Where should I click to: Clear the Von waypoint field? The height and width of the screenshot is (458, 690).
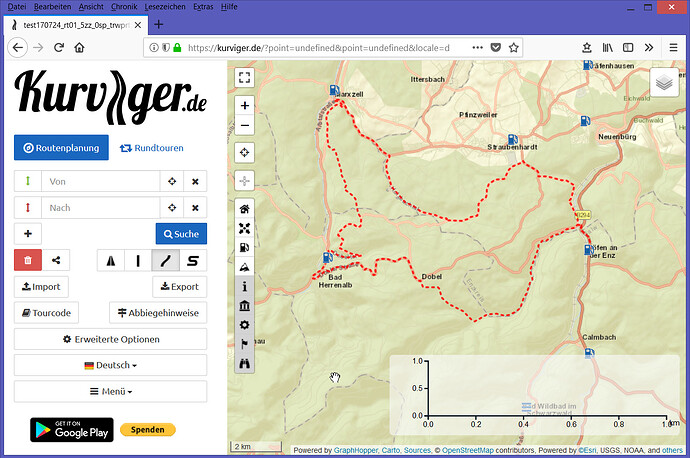click(195, 181)
